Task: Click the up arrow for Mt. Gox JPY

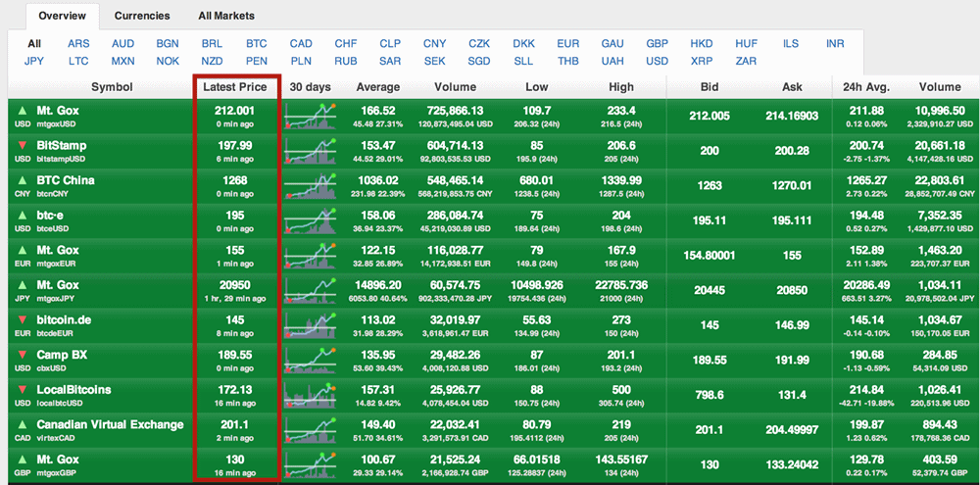Action: pos(24,286)
